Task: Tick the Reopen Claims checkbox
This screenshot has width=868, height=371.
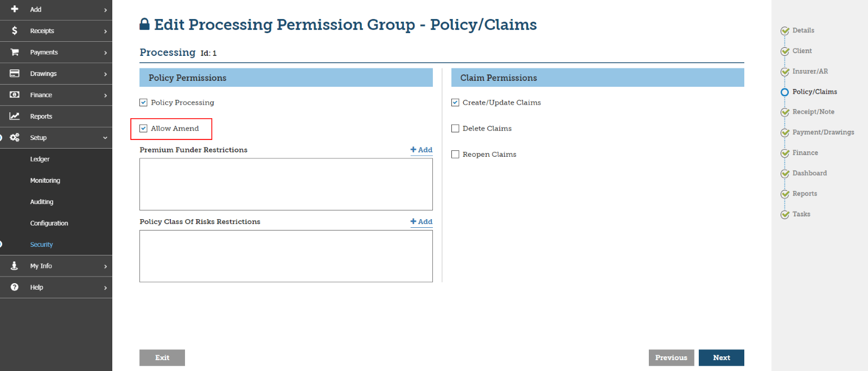Action: [455, 155]
